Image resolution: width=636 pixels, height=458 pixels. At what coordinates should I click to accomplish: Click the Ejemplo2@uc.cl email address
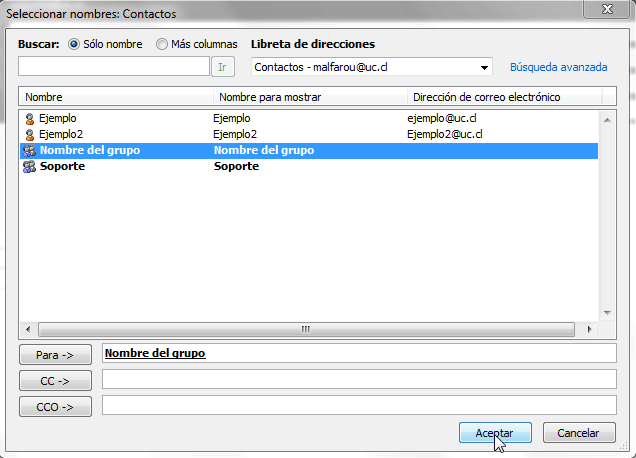[445, 134]
